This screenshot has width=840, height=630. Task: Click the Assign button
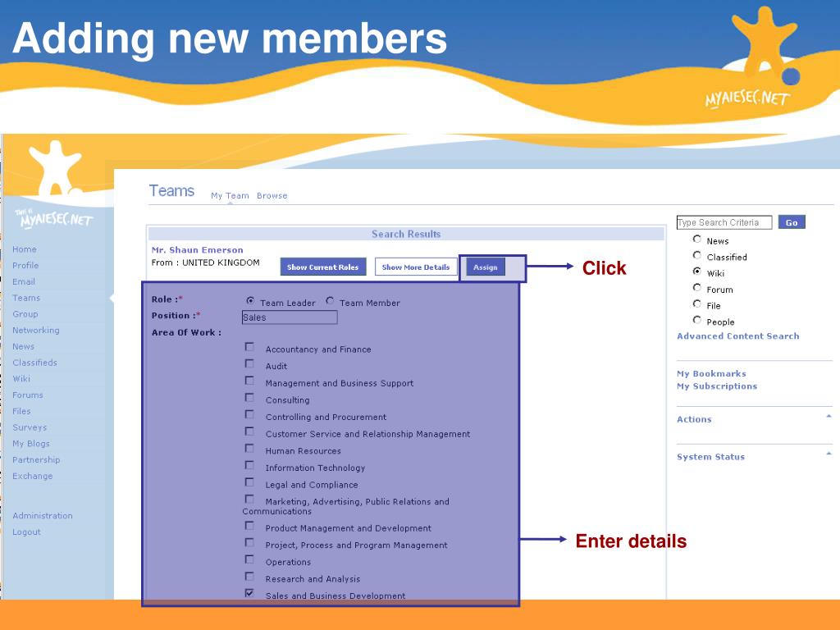pos(486,267)
